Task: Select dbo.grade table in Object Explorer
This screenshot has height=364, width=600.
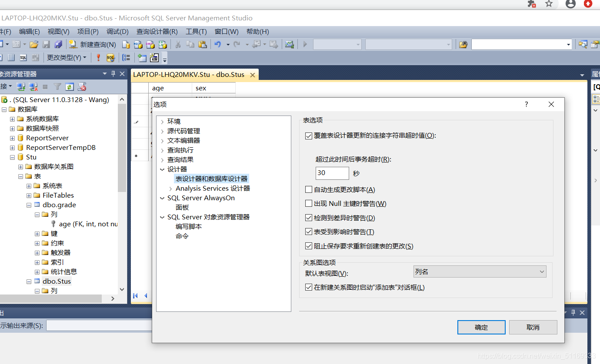Action: (x=59, y=205)
